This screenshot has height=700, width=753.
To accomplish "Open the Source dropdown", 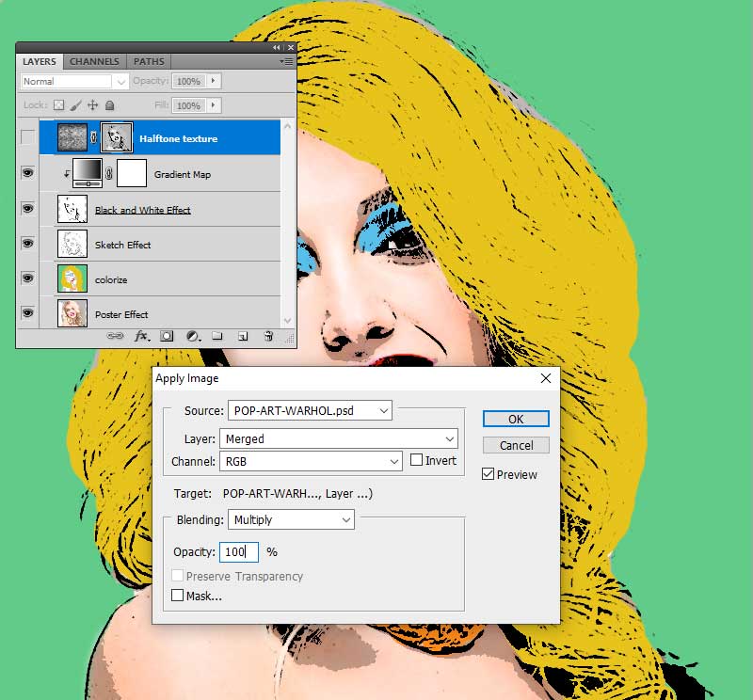I will [310, 410].
